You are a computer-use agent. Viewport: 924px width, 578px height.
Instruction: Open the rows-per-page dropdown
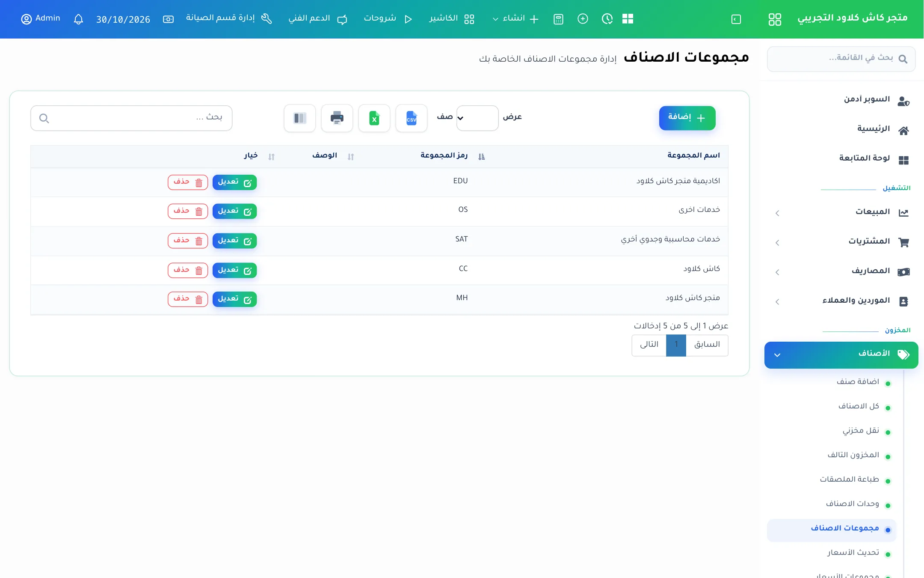(477, 118)
